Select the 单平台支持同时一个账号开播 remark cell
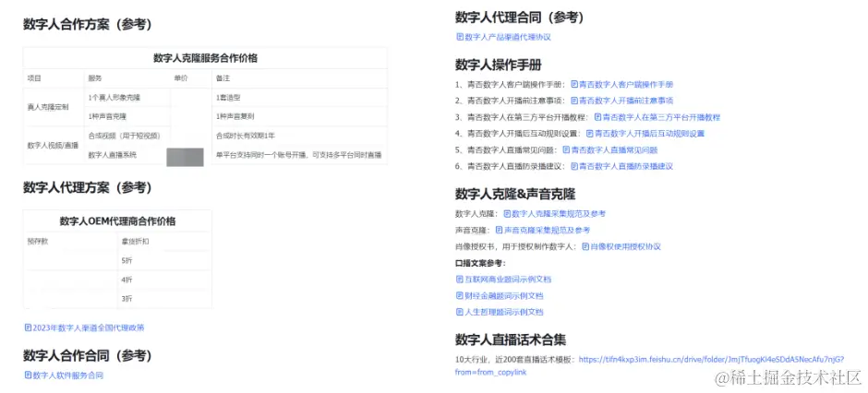The width and height of the screenshot is (868, 393). pos(298,155)
